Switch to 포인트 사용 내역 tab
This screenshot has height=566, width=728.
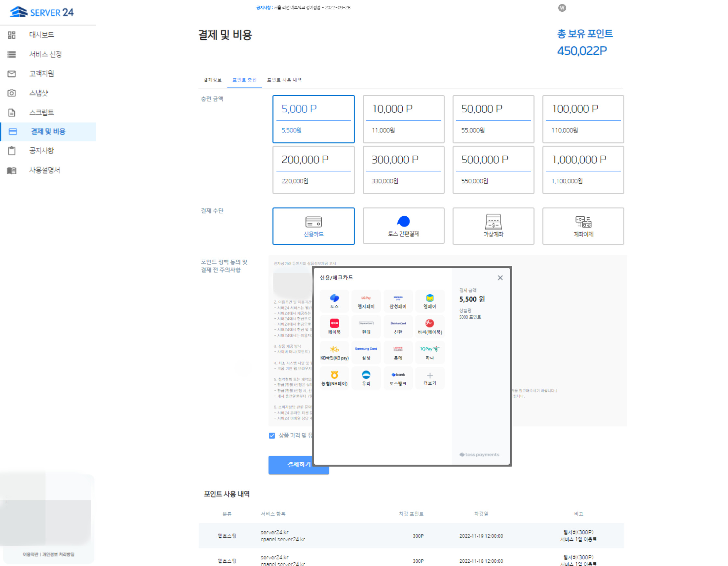(284, 80)
